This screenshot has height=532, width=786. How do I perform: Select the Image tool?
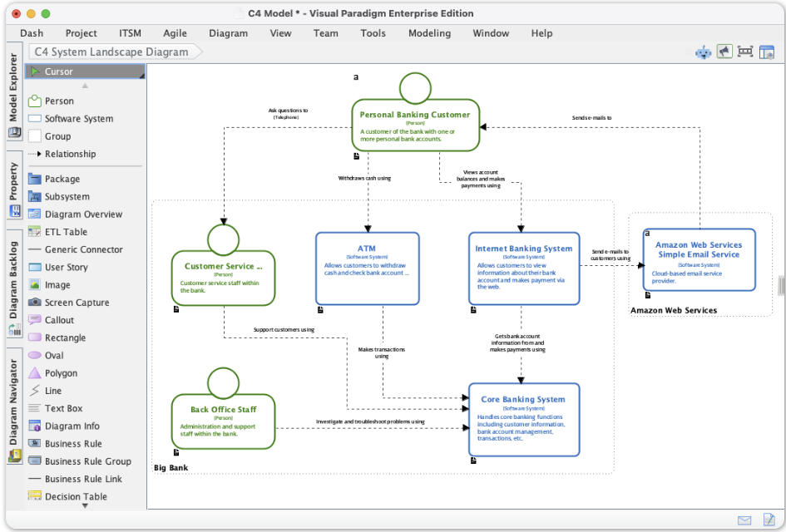pos(49,284)
